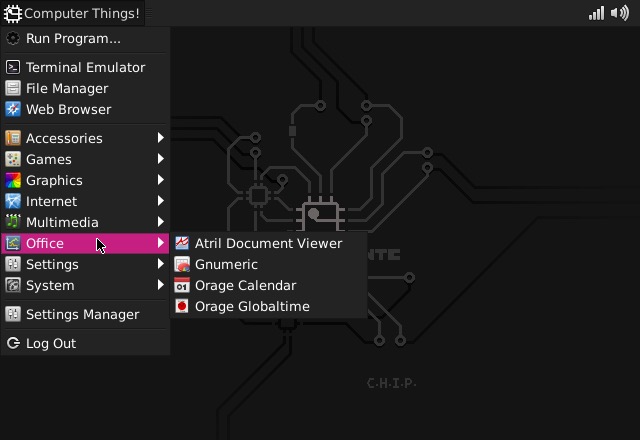The height and width of the screenshot is (440, 640).
Task: Click the Atril Document Viewer icon
Action: click(182, 243)
